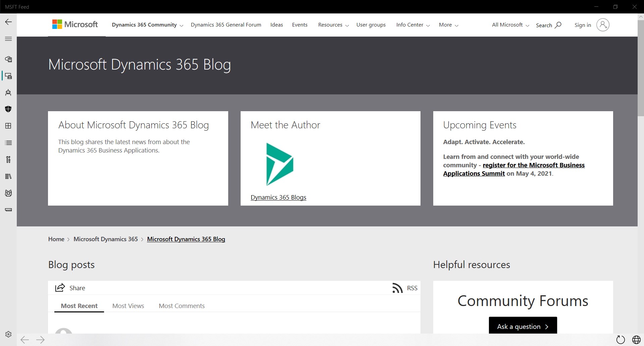This screenshot has height=346, width=644.
Task: Open the Ideas menu item
Action: coord(277,25)
